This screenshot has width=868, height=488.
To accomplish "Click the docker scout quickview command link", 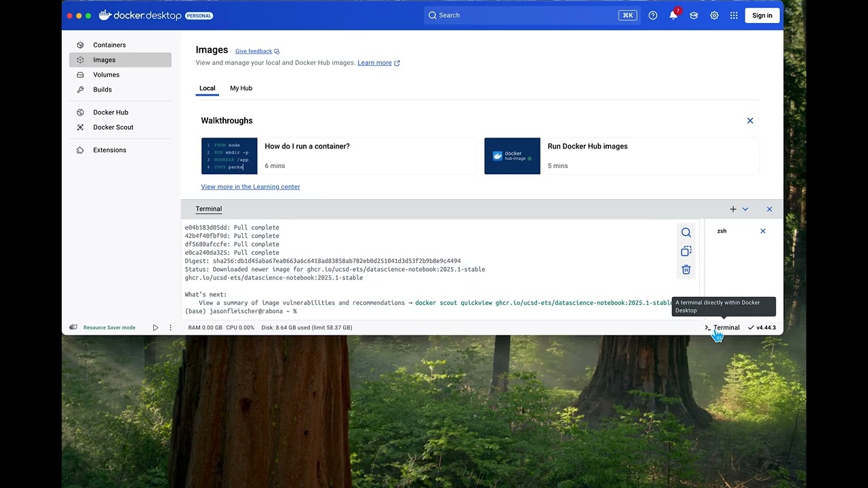I will point(543,303).
